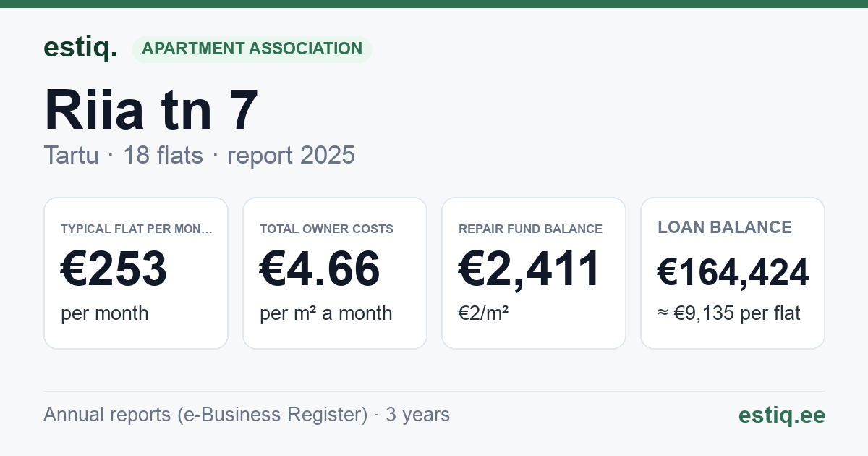Screen dimensions: 868x456
Task: Click the estiq. logo
Action: tap(80, 48)
